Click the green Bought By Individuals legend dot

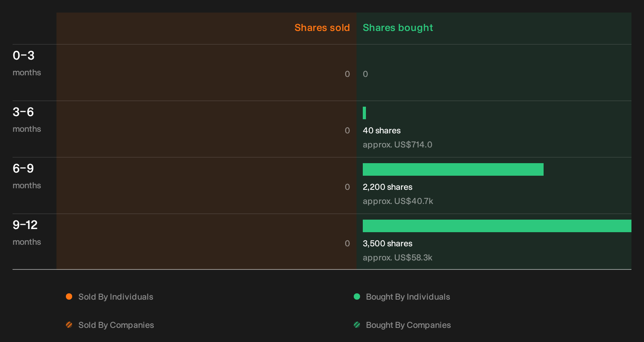pos(357,297)
